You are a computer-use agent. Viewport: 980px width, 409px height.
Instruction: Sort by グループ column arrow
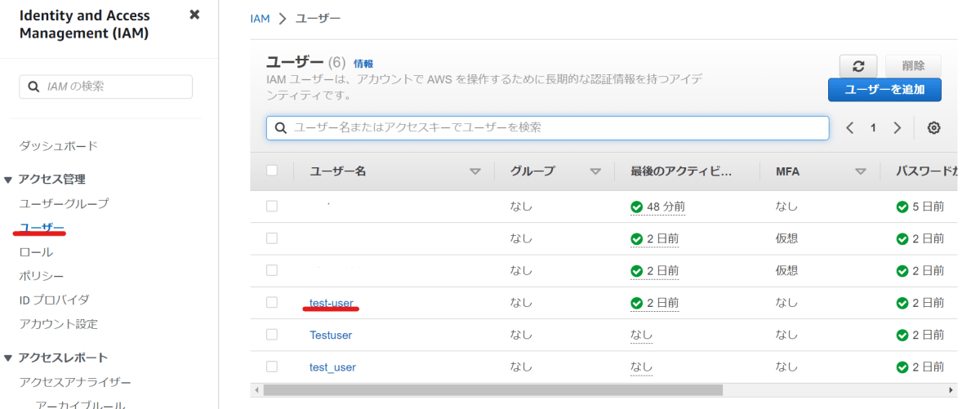595,171
